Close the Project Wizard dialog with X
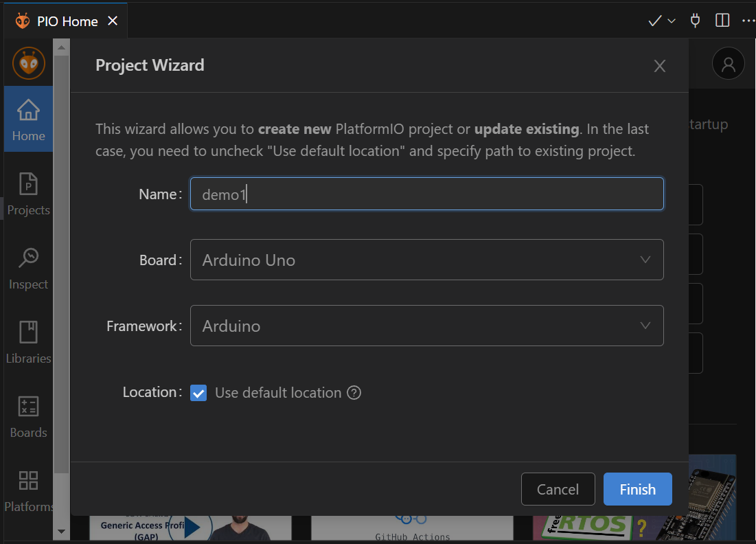 (660, 65)
